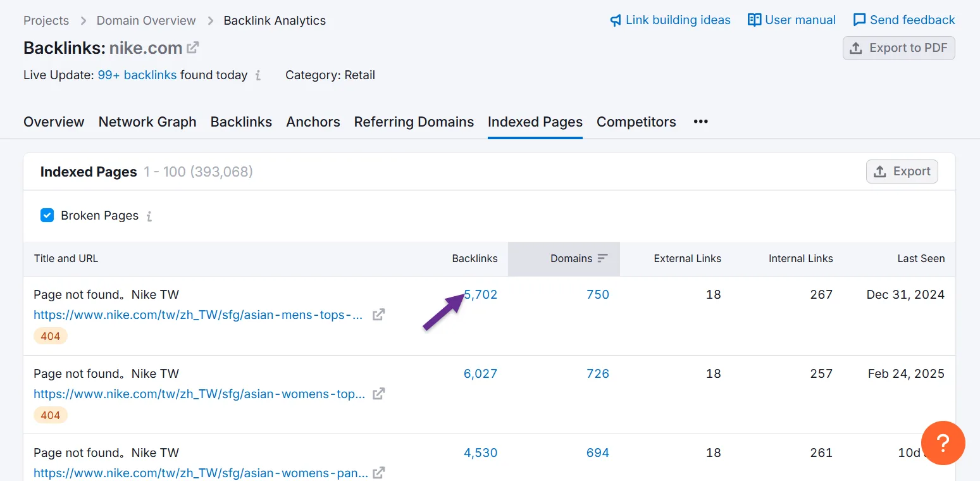Go to Projects breadcrumb
This screenshot has width=980, height=481.
46,20
